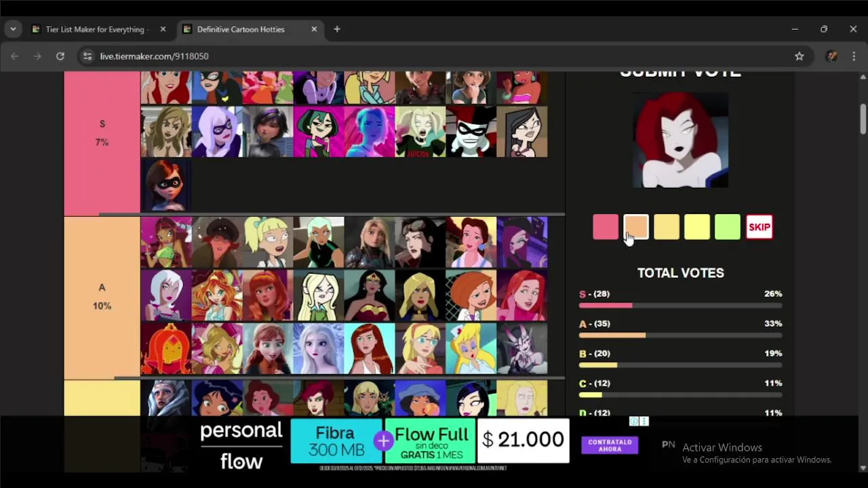The image size is (868, 488).
Task: Click the page vertical scrollbar thumb
Action: [x=863, y=118]
